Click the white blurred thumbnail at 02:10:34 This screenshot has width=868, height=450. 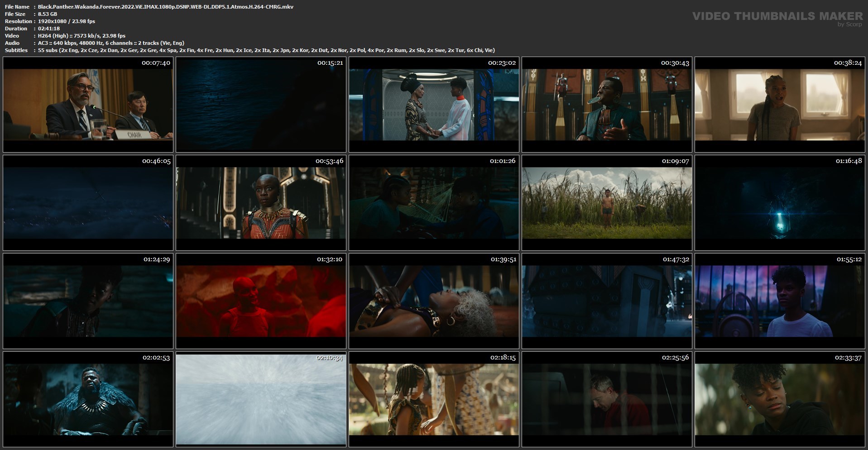(261, 399)
